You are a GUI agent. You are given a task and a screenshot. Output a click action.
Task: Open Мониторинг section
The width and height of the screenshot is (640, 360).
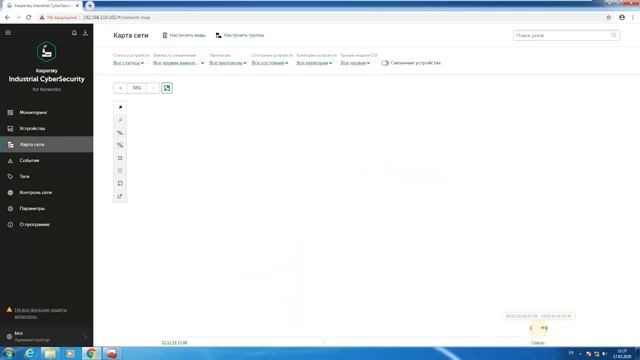pyautogui.click(x=33, y=112)
